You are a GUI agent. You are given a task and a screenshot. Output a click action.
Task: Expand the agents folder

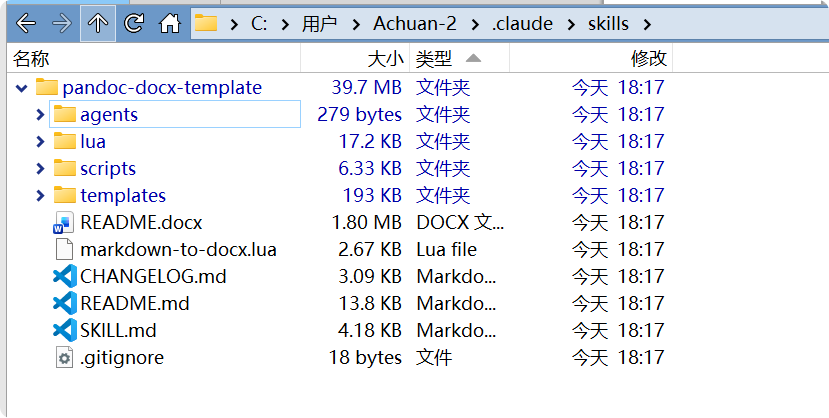coord(40,114)
